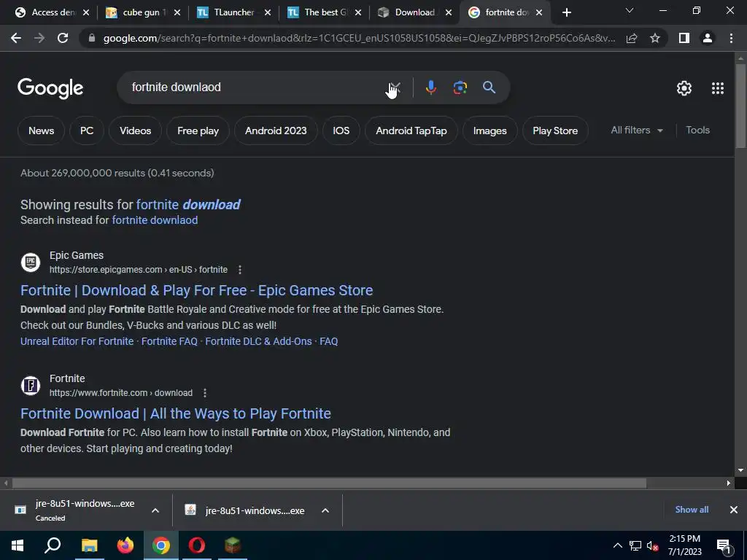
Task: Open more options for fortnite.com result
Action: coord(205,393)
